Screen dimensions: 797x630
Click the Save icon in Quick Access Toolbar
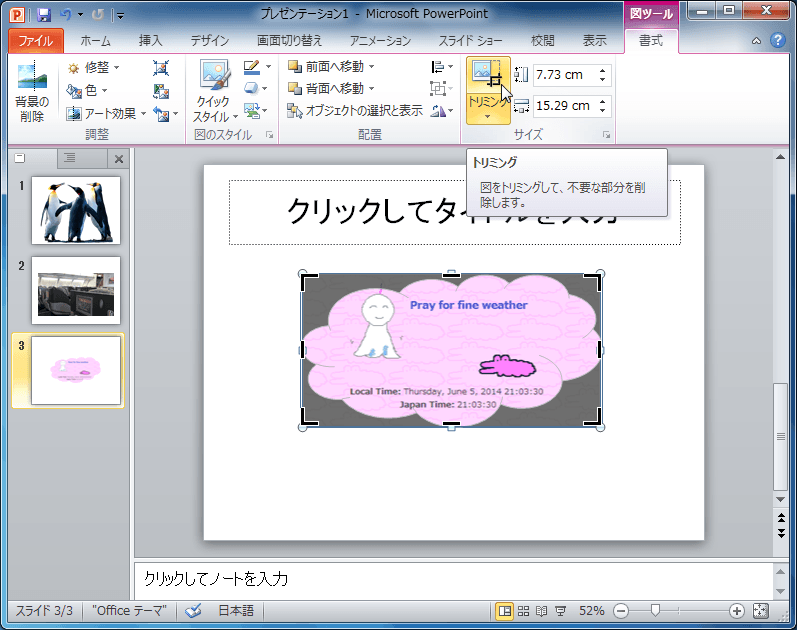pos(44,15)
